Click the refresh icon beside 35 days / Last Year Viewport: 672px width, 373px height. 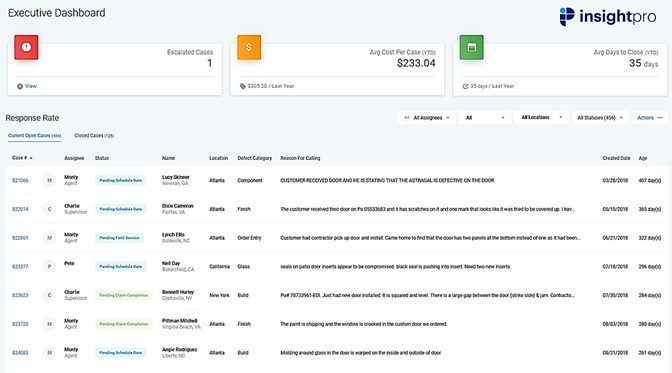click(x=465, y=86)
